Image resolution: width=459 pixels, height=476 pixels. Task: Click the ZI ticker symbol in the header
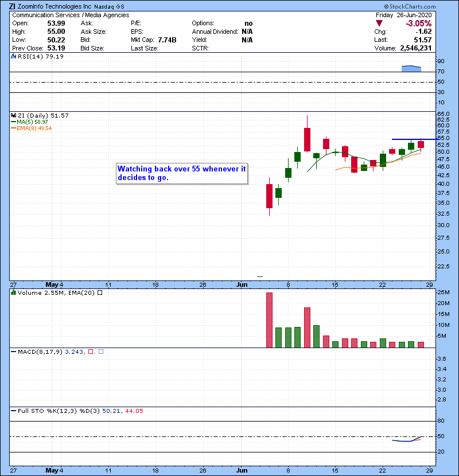tap(12, 6)
